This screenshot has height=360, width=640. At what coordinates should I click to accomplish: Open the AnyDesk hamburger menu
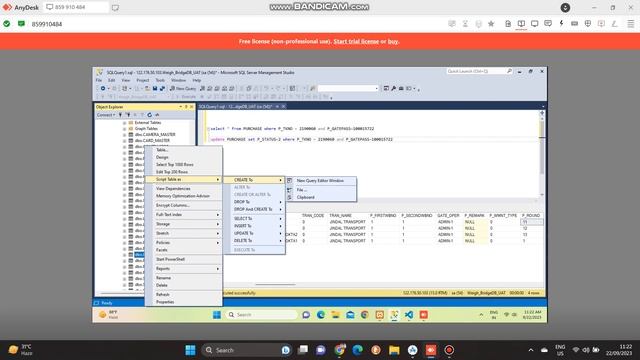pos(631,24)
